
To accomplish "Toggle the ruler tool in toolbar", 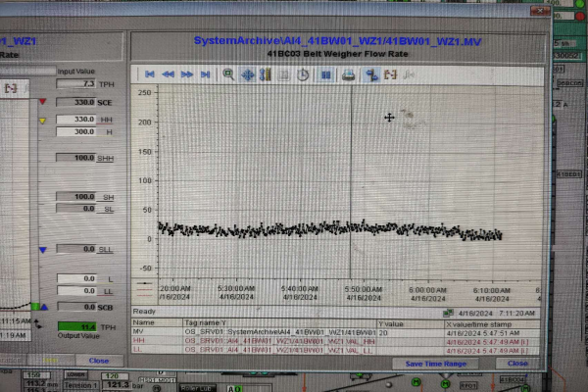I will (x=371, y=75).
